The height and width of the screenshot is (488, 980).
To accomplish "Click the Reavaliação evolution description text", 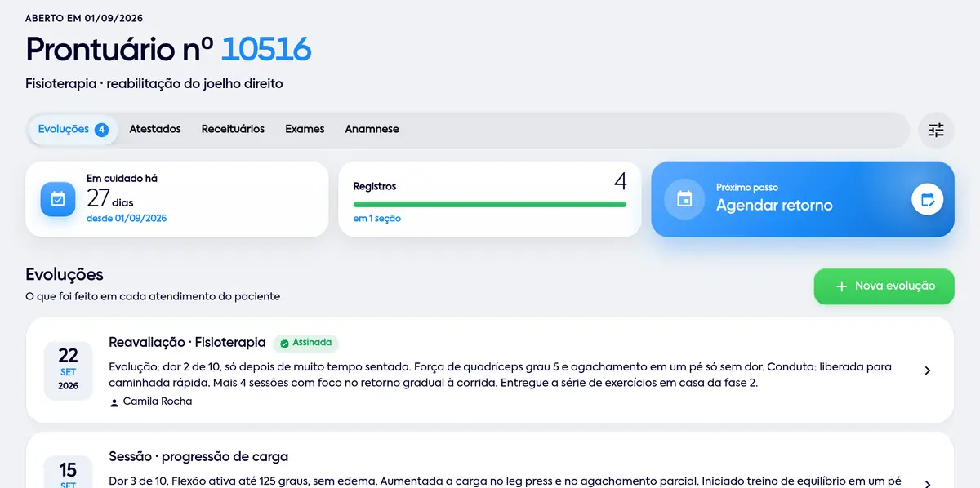I will click(500, 375).
